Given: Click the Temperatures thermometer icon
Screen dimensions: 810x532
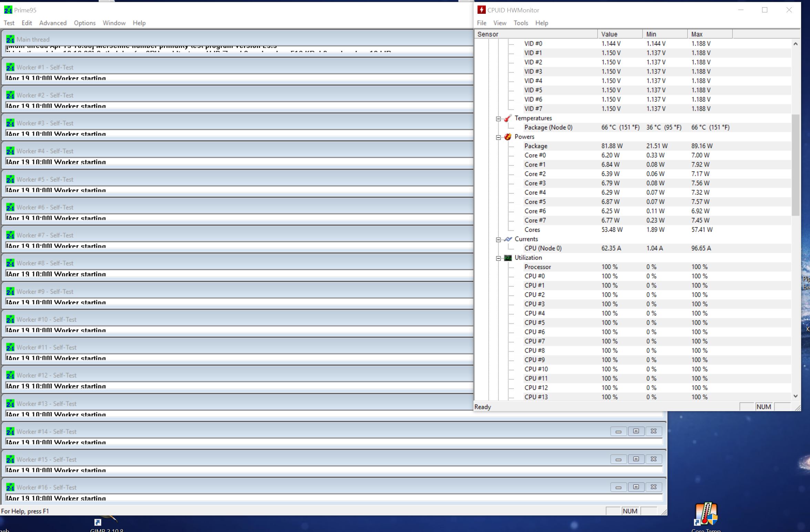Looking at the screenshot, I should tap(507, 118).
